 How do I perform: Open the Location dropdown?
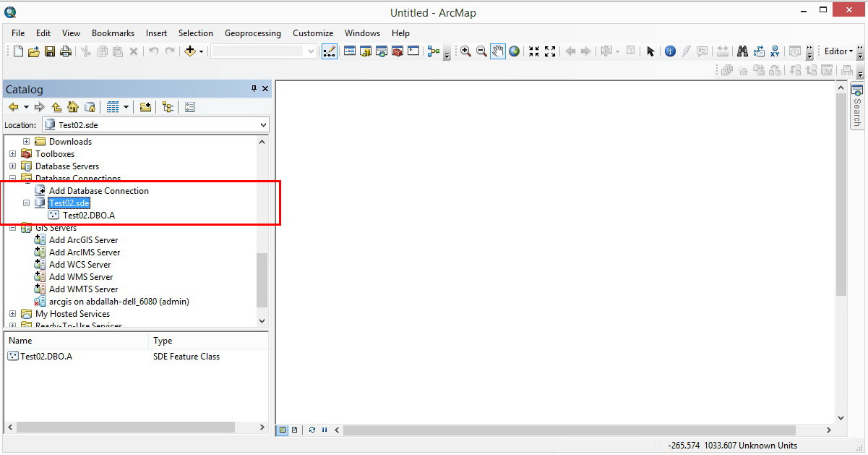(x=262, y=125)
